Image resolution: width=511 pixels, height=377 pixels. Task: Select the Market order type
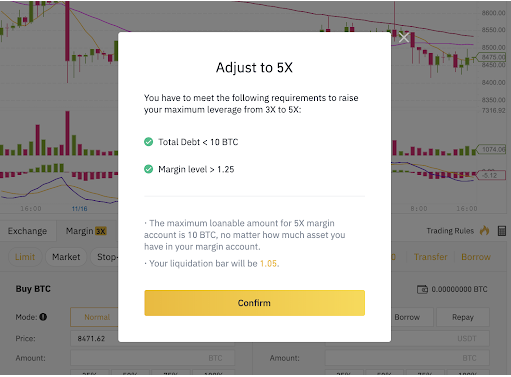(x=66, y=257)
